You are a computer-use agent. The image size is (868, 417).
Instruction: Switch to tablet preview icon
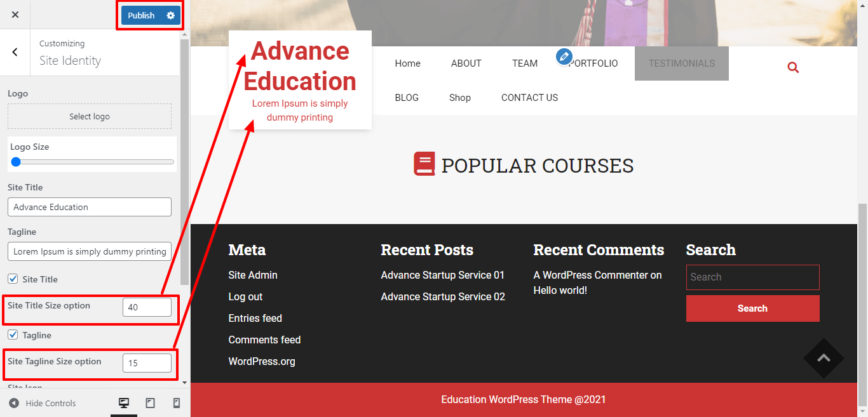pos(151,403)
